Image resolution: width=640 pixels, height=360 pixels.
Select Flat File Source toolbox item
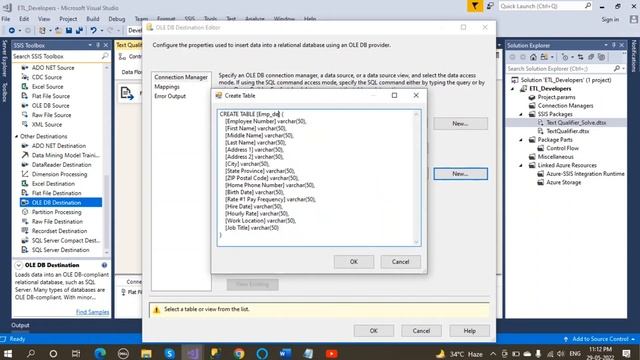point(51,96)
